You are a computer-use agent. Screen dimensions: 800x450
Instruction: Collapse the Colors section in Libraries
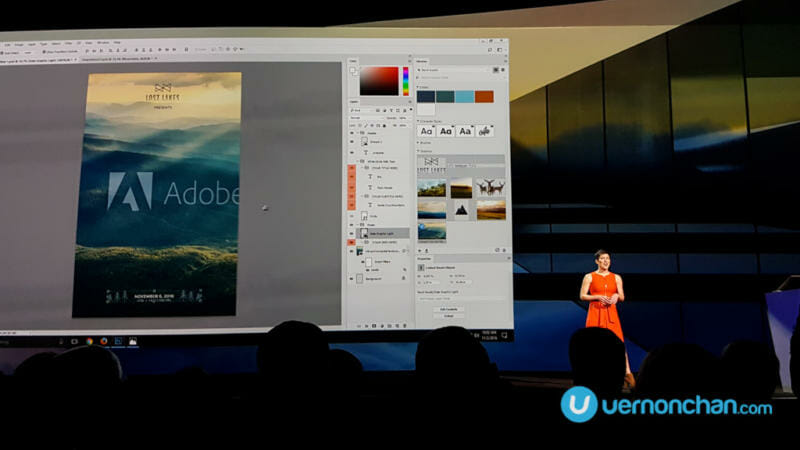(417, 87)
